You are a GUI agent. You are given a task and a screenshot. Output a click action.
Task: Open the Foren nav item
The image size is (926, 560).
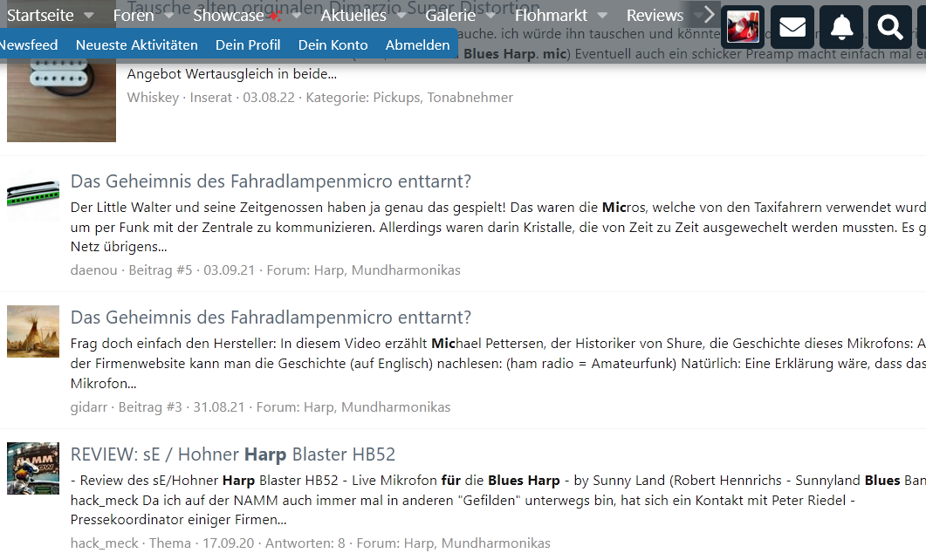coord(134,16)
